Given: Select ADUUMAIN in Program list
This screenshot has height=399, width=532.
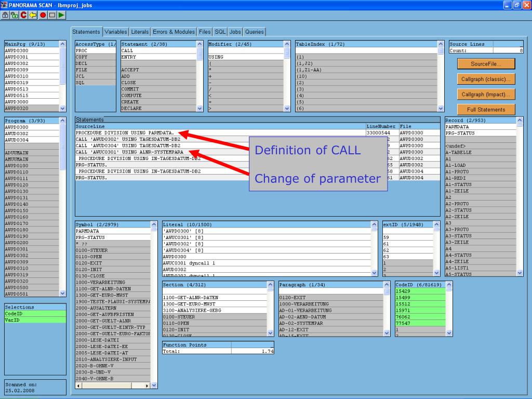Looking at the screenshot, I should 32,153.
